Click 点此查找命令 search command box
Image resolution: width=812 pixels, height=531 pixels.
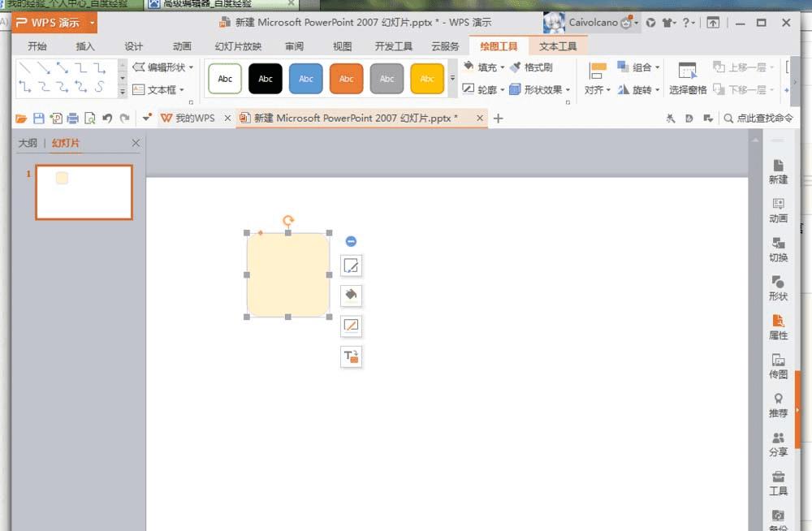tap(758, 118)
